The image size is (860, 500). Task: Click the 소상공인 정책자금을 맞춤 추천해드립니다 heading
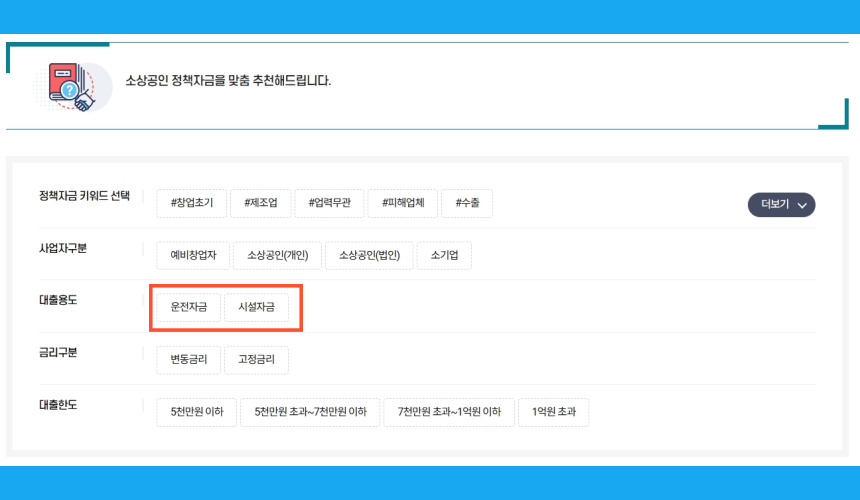pos(228,81)
